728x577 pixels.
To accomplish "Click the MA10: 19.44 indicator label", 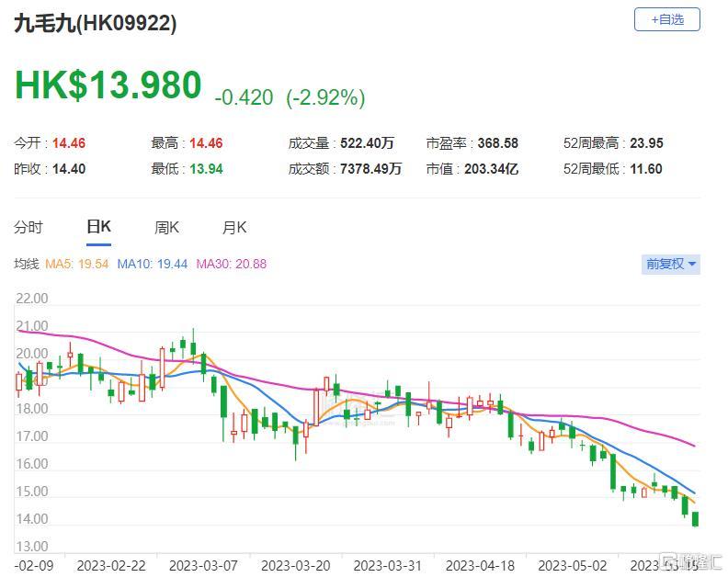I will pos(153,264).
